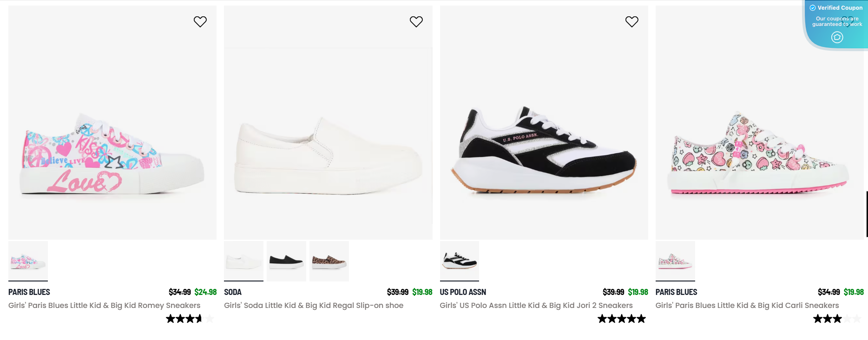
Task: Open Girls' Paris Blues Romey Sneakers link
Action: coord(104,305)
